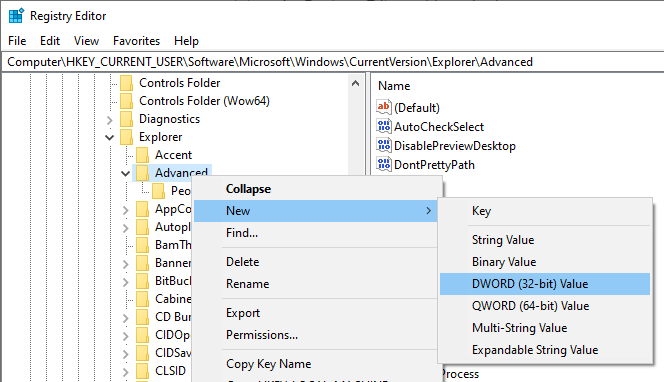This screenshot has height=382, width=664.
Task: Create a new QWORD (64-bit) Value
Action: pos(545,306)
